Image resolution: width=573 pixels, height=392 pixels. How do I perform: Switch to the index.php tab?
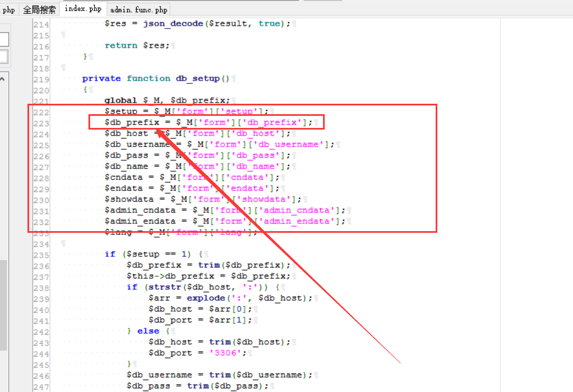[x=82, y=8]
